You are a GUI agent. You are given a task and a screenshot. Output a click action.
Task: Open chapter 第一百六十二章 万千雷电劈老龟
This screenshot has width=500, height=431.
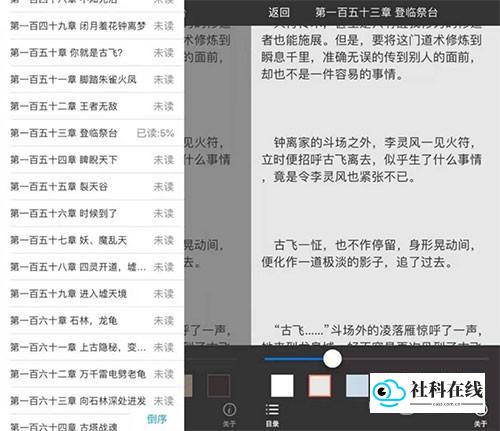tap(92, 374)
